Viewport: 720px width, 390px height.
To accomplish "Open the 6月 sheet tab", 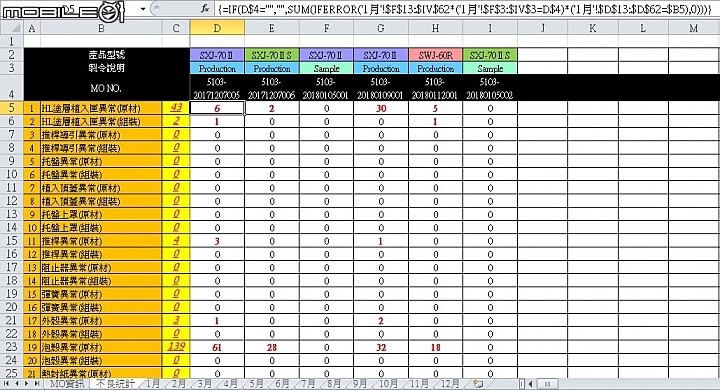I will click(282, 384).
